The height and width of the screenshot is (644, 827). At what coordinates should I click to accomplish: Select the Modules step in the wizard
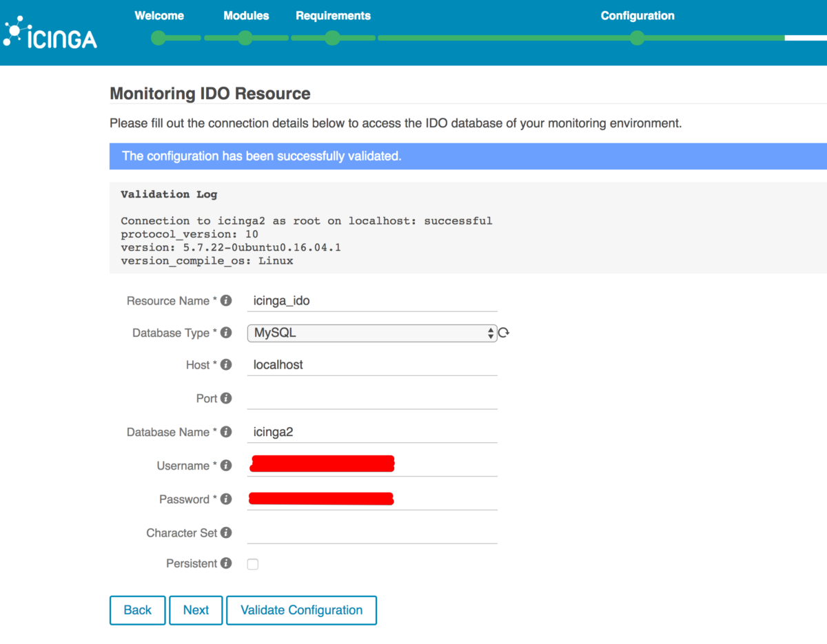click(x=245, y=38)
